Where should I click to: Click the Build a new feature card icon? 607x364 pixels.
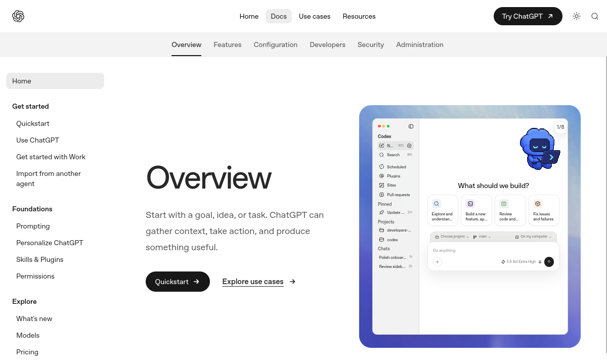pyautogui.click(x=470, y=204)
